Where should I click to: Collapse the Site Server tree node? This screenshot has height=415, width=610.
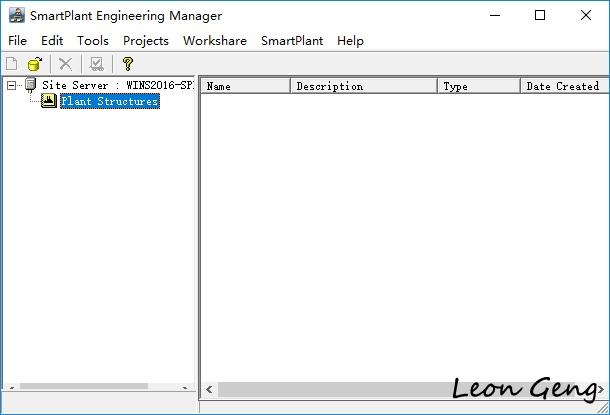click(12, 85)
